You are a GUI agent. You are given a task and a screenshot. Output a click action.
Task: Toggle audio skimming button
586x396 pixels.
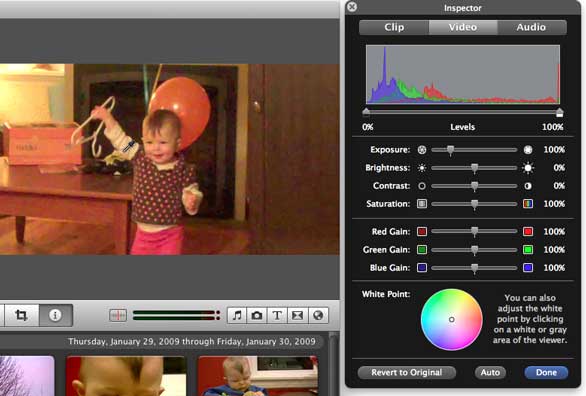pyautogui.click(x=118, y=315)
